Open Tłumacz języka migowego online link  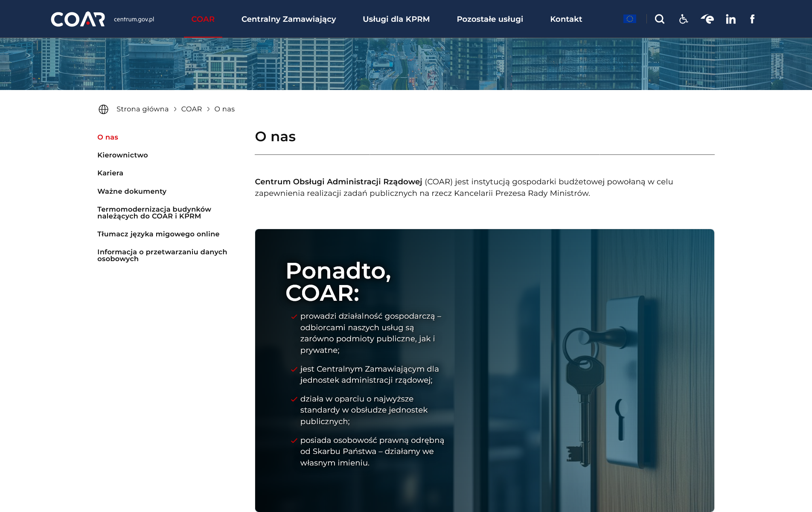coord(158,234)
